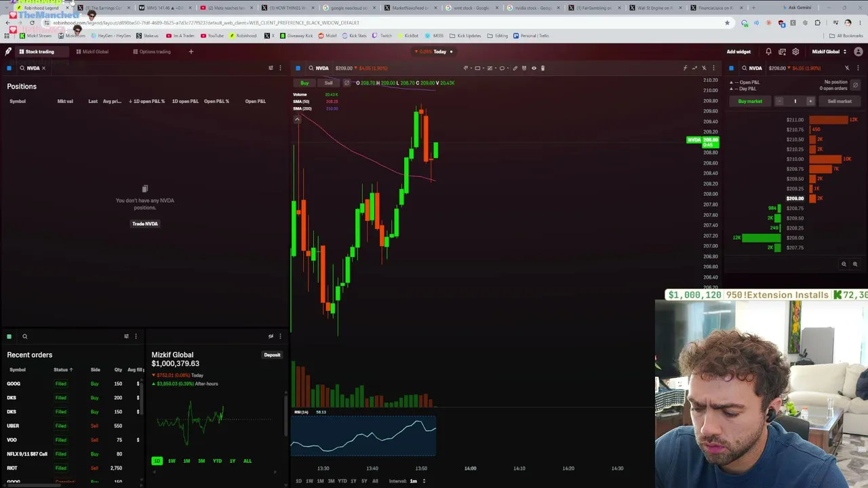Expand the Mizkif Global account dropdown
Screen dimensions: 868x488
829,52
